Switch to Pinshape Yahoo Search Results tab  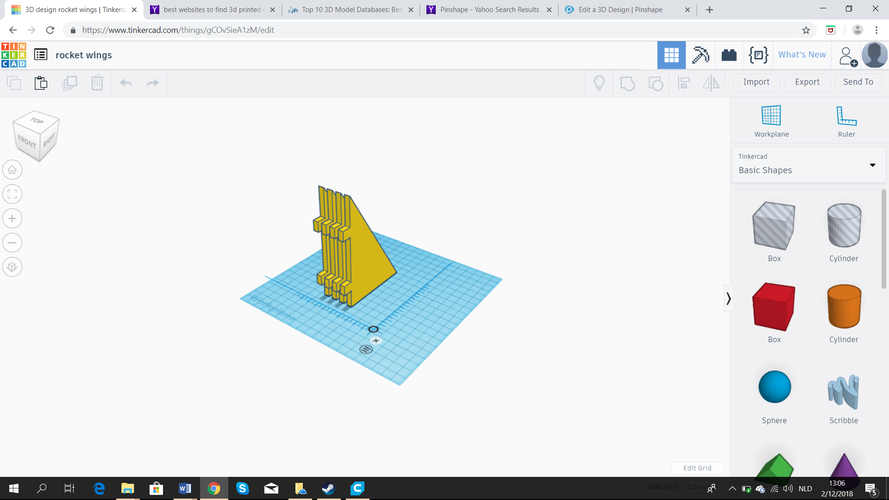pyautogui.click(x=489, y=10)
